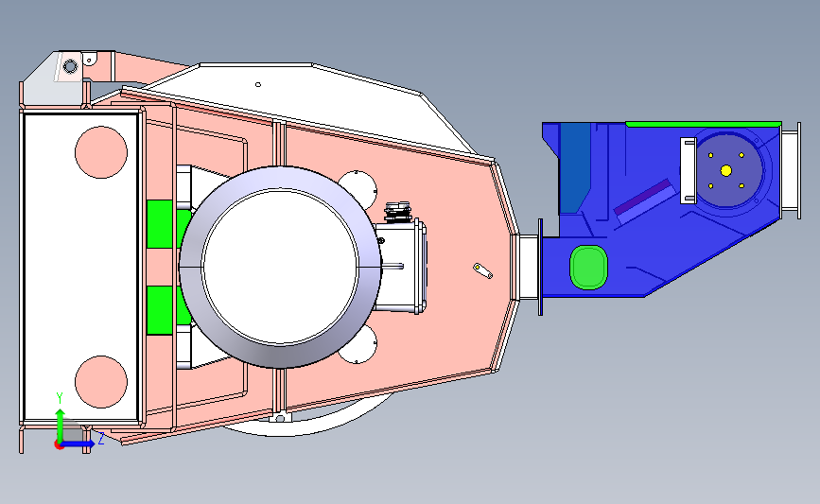Pick white bracket beside blue circular cover
Viewport: 820px width, 504px height.
688,170
